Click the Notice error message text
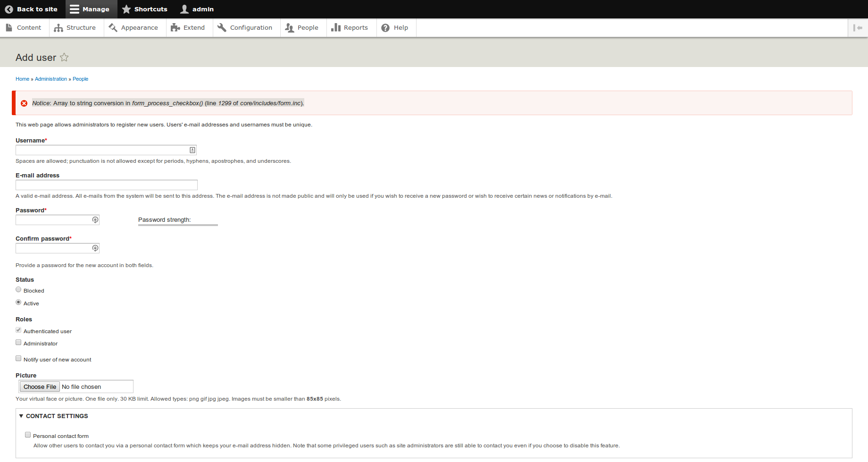The width and height of the screenshot is (868, 462). pyautogui.click(x=168, y=103)
